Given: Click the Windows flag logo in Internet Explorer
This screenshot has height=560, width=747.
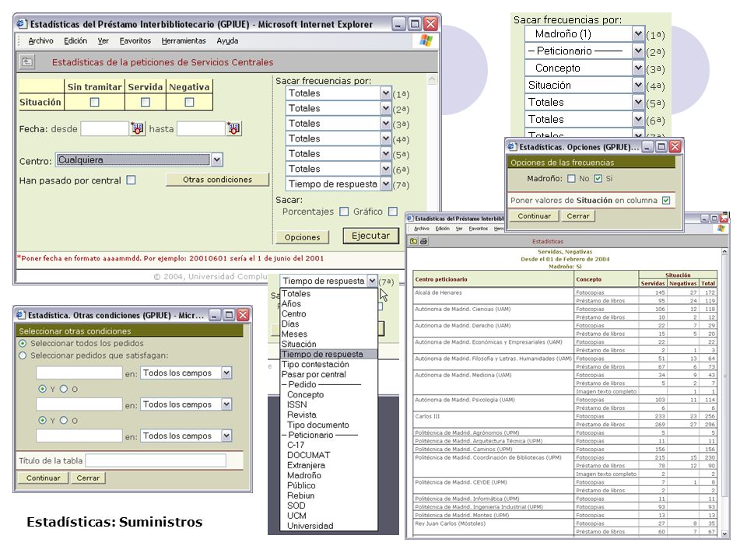Looking at the screenshot, I should (426, 40).
